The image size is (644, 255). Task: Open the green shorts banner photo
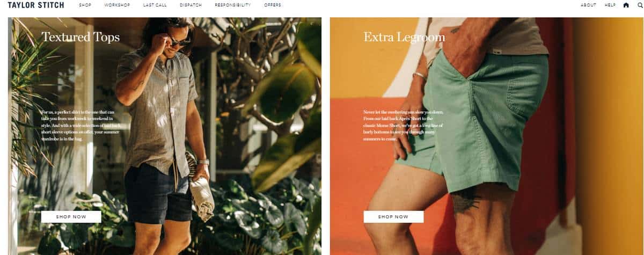487,136
